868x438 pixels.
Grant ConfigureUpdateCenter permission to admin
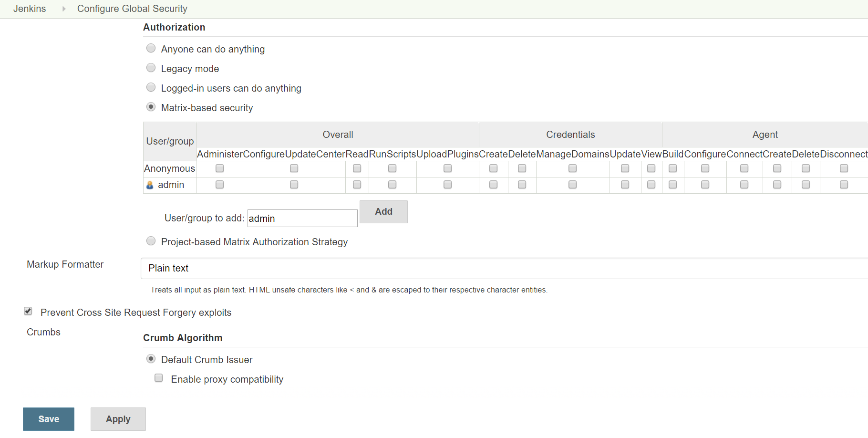coord(294,185)
